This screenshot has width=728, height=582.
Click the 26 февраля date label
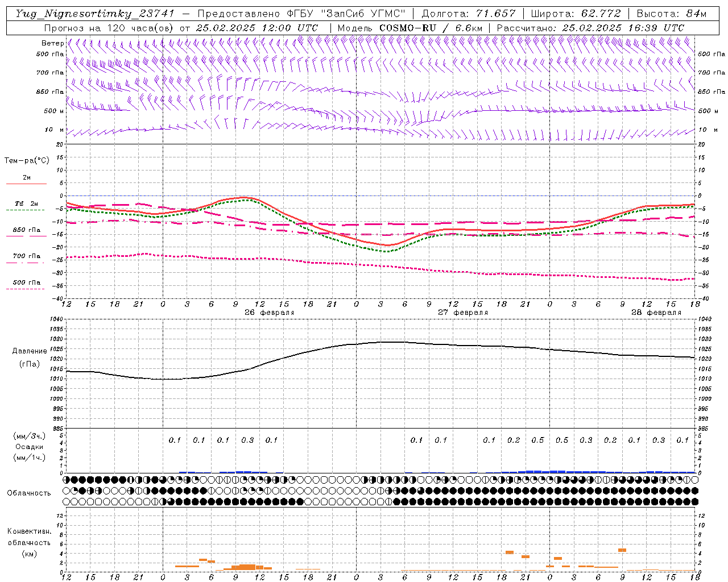coord(270,313)
